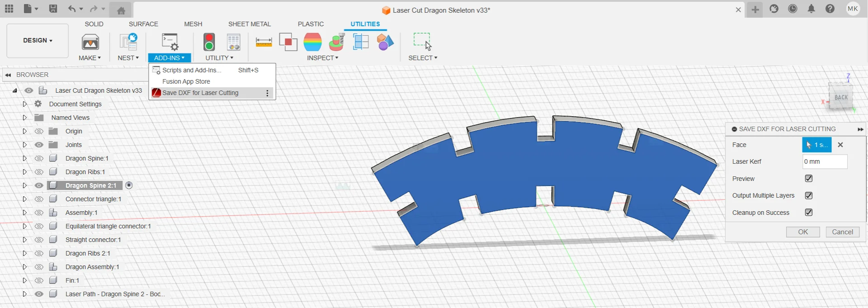868x308 pixels.
Task: Uncheck the Preview checkbox
Action: (x=809, y=179)
